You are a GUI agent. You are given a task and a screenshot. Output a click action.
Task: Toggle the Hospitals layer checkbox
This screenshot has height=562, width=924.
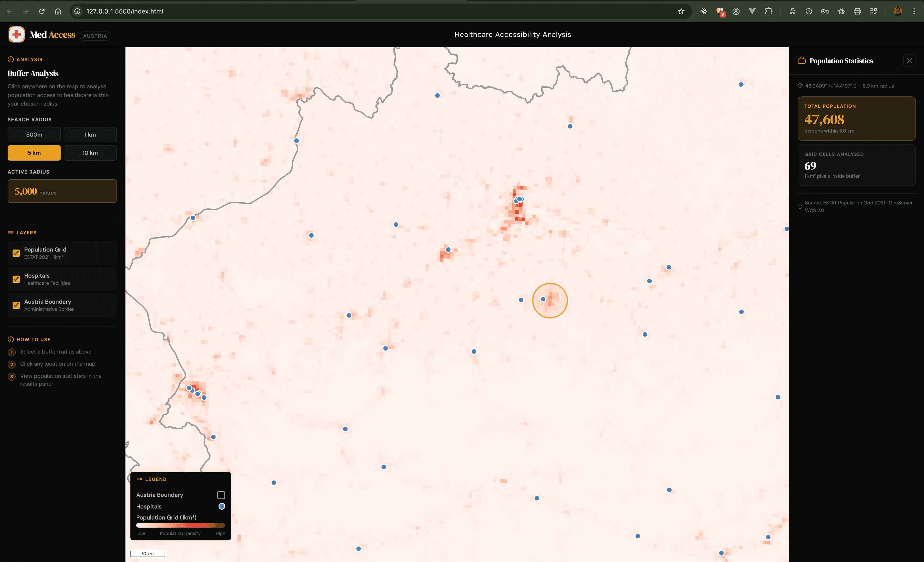[x=16, y=279]
